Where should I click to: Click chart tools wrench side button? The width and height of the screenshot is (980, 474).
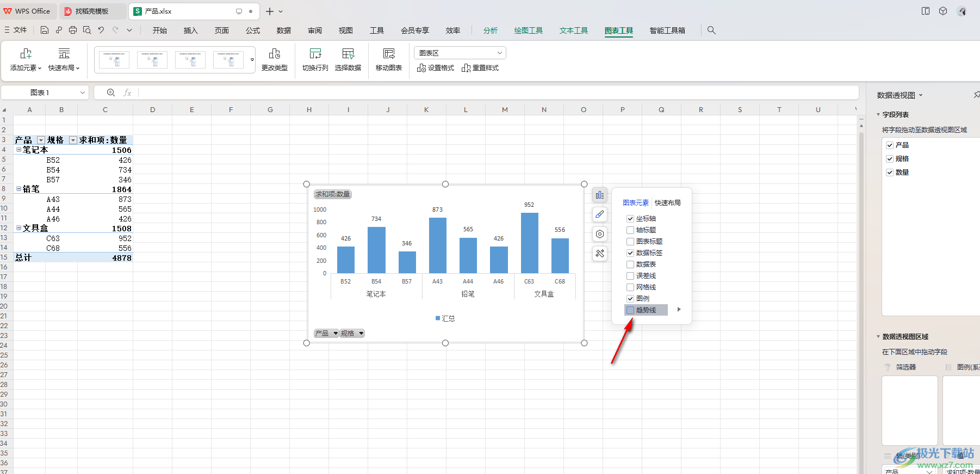[600, 254]
